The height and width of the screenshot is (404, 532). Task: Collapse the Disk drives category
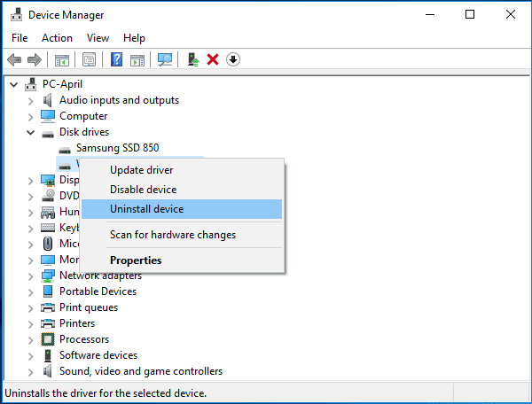point(30,133)
